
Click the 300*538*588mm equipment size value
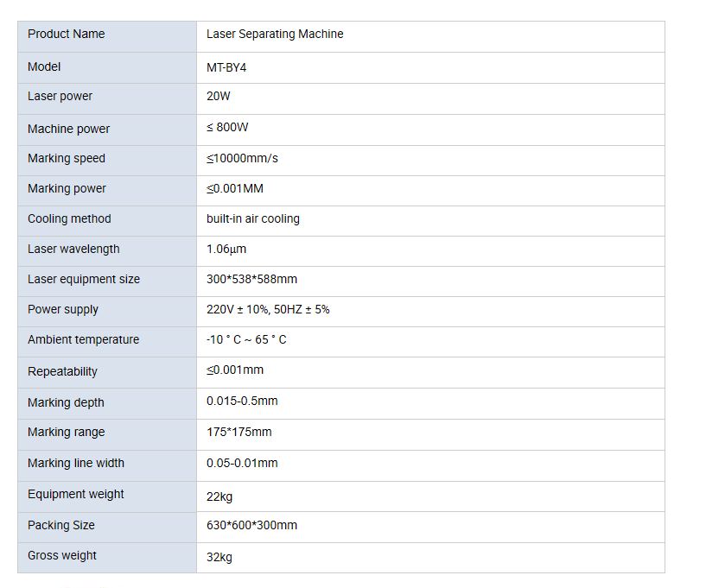tap(251, 280)
